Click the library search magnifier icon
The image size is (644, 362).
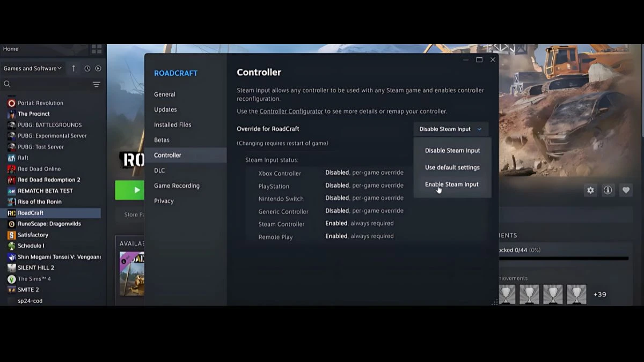[7, 84]
